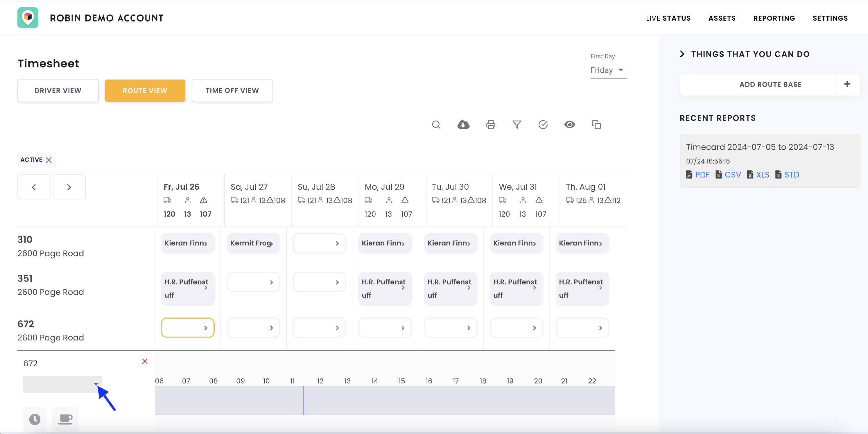Image resolution: width=868 pixels, height=434 pixels.
Task: Select the Route View tab
Action: 145,90
